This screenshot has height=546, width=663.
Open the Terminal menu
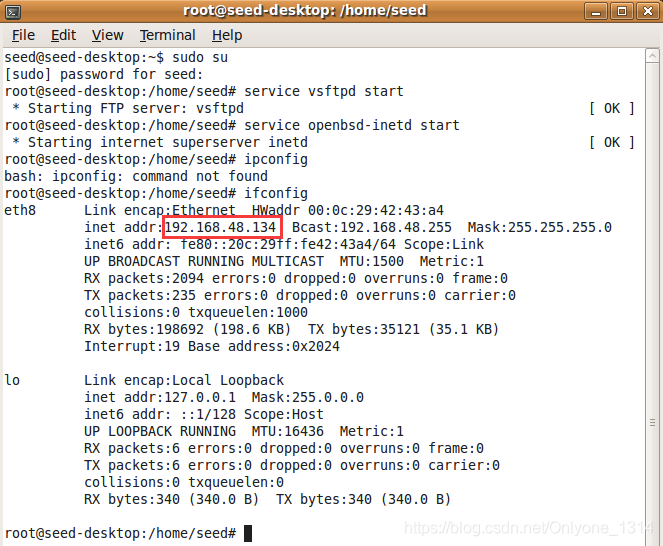pyautogui.click(x=167, y=35)
